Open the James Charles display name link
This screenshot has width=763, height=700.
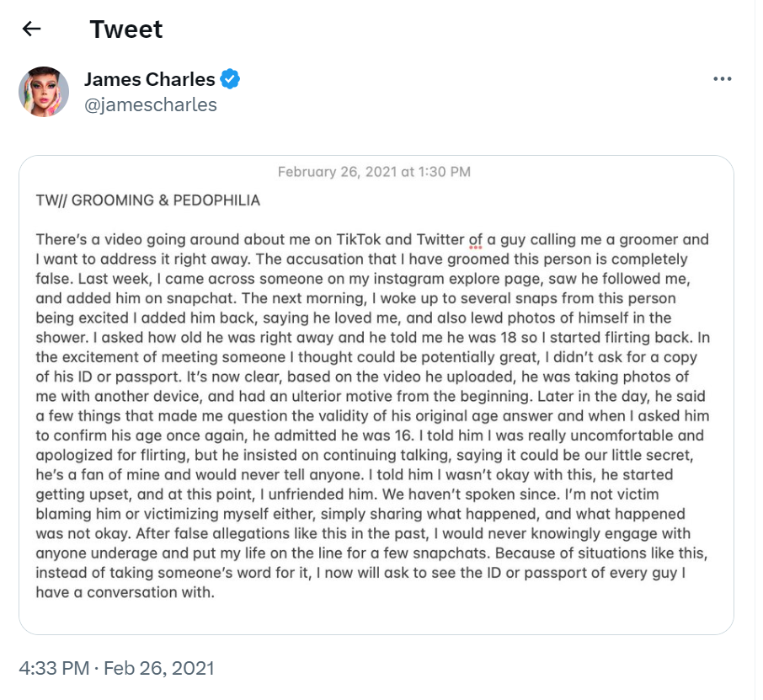(150, 79)
